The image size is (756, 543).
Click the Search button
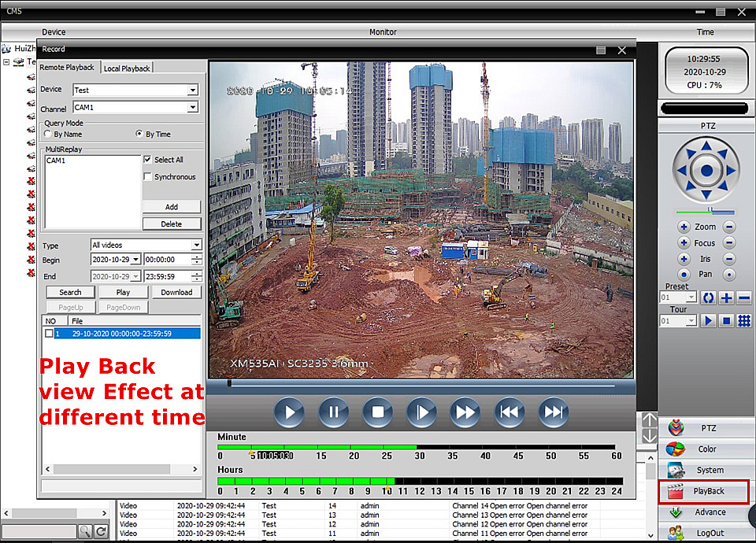pyautogui.click(x=70, y=292)
